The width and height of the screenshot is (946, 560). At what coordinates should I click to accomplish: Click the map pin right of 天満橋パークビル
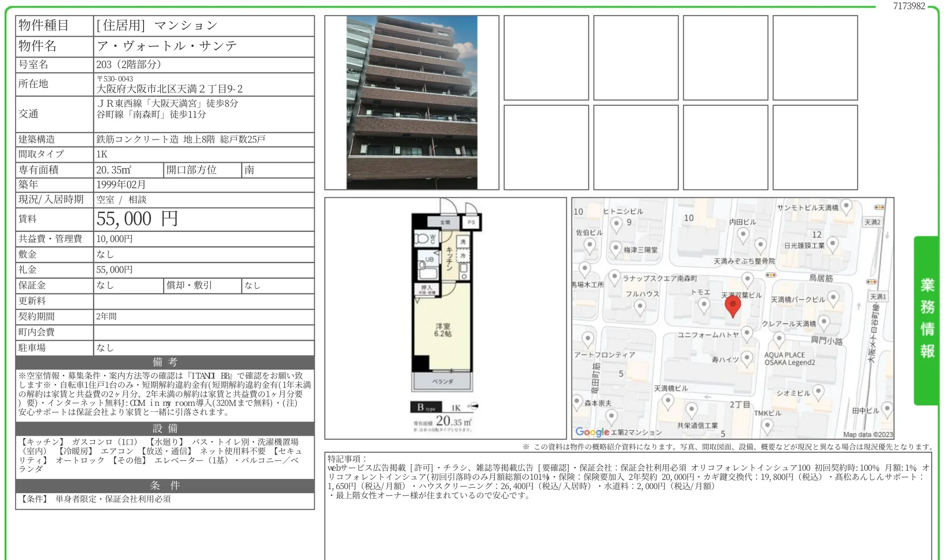[833, 298]
